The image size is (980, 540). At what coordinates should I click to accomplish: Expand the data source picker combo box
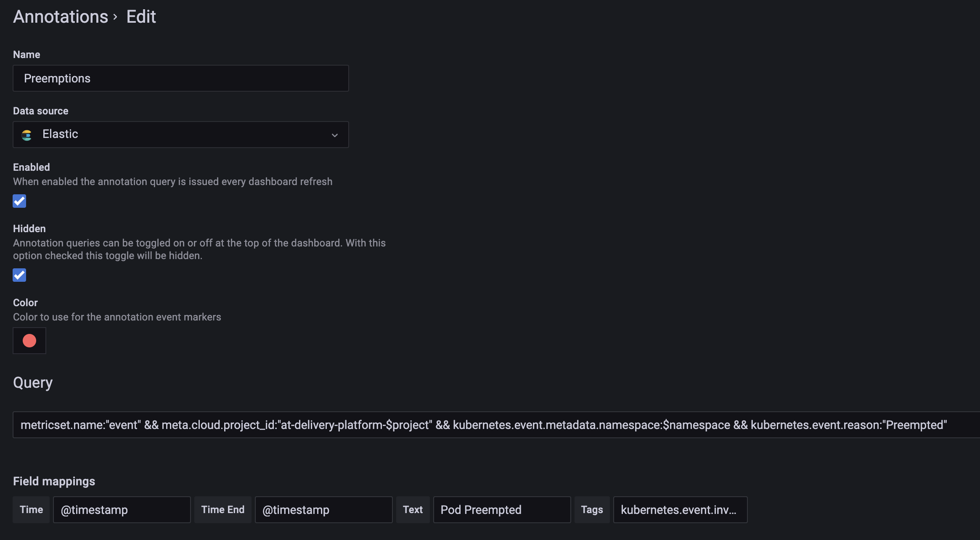point(181,135)
